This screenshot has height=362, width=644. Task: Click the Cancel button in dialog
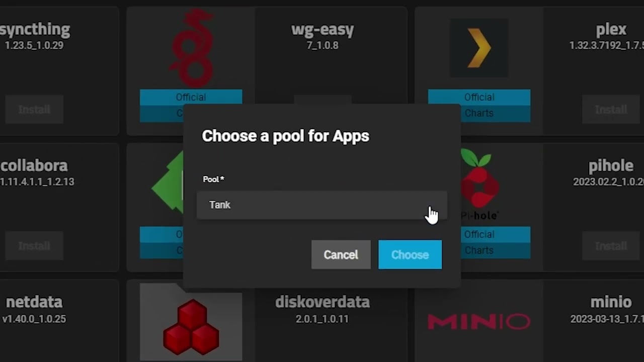click(x=341, y=254)
